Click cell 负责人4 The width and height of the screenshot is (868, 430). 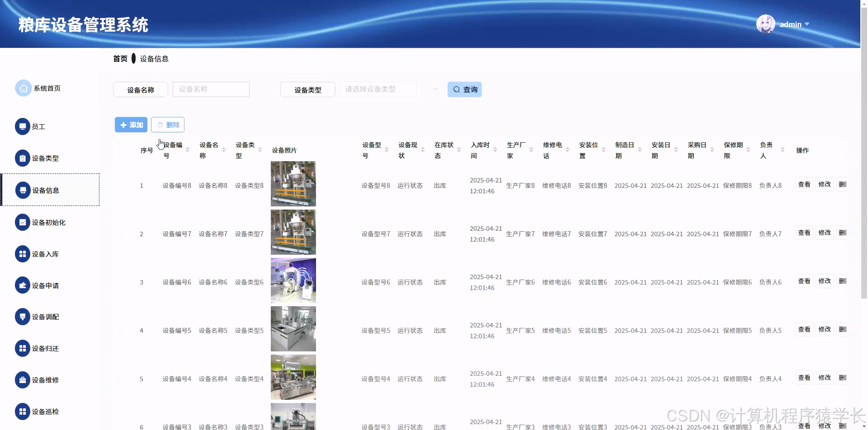770,379
